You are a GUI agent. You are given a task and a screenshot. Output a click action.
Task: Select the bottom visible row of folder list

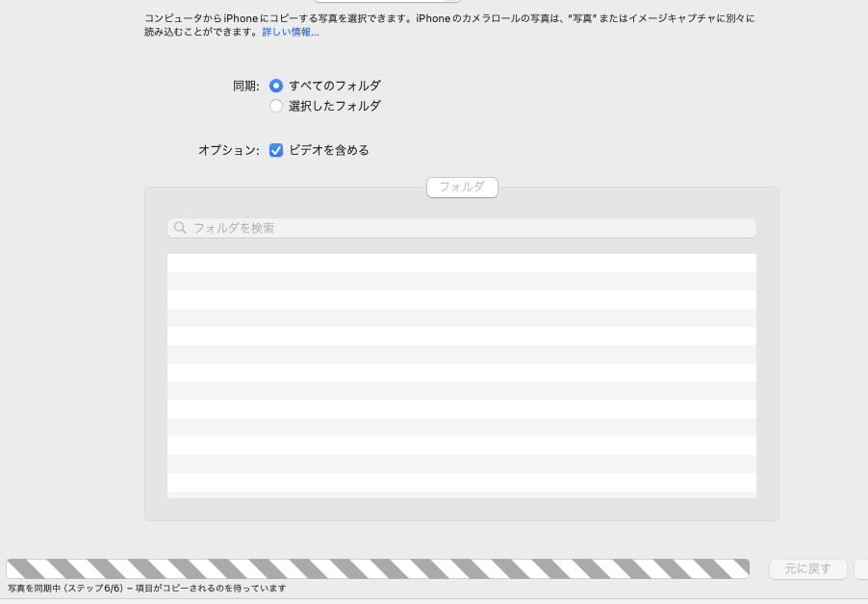462,493
